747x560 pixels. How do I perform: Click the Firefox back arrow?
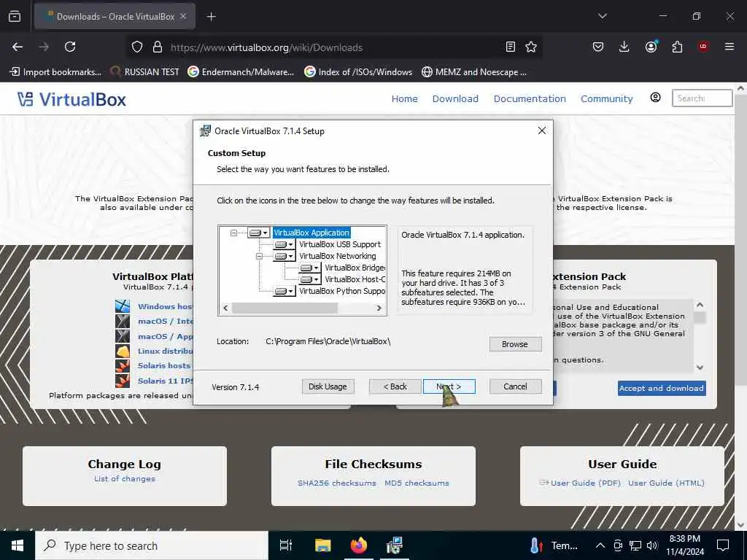point(18,47)
